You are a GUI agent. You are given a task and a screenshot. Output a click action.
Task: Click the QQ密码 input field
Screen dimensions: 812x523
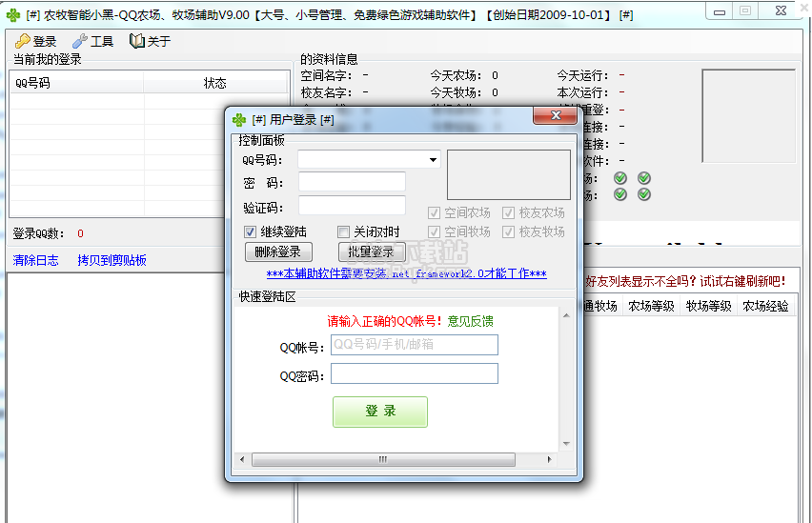point(415,373)
